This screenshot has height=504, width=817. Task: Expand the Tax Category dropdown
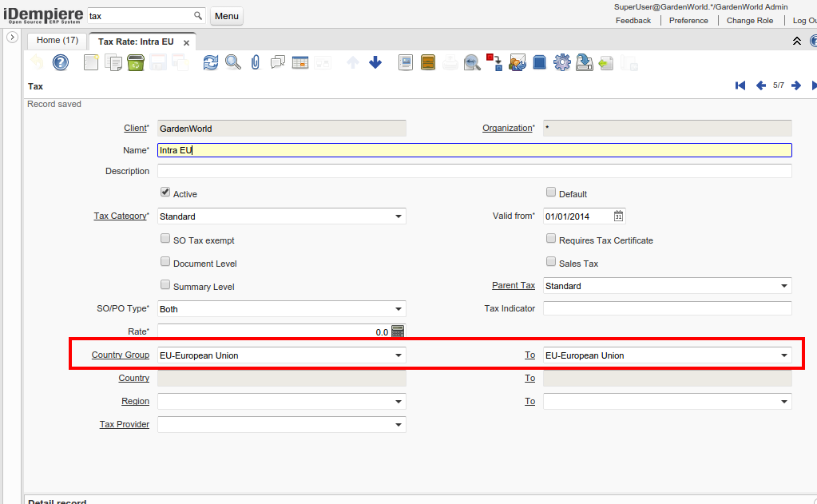coord(399,216)
